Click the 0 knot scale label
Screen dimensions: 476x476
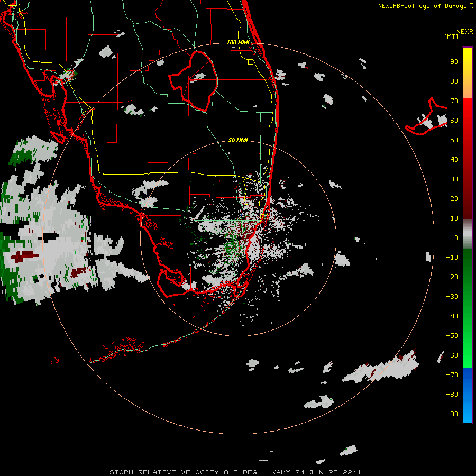[x=456, y=237]
